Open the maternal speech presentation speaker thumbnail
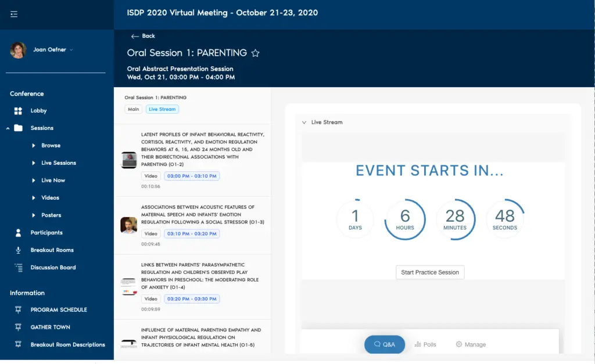Viewport: 595px width, 364px height. tap(128, 225)
